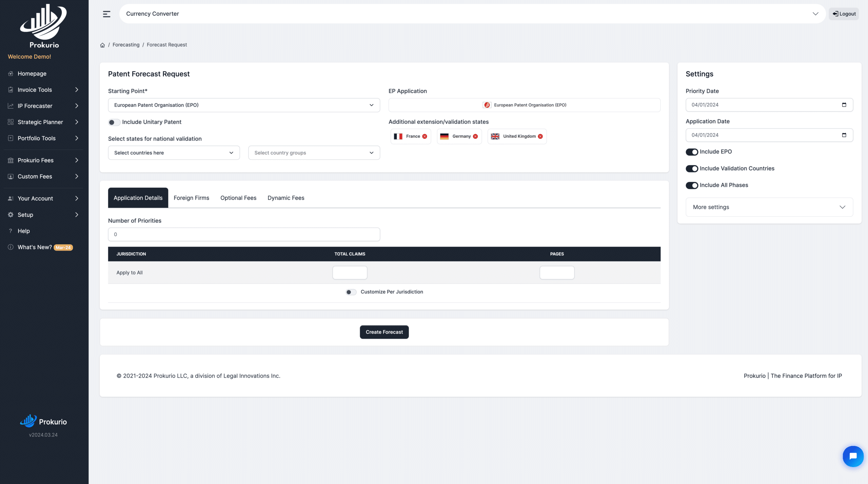Screen dimensions: 868x484
Task: Toggle Include All Phases switch
Action: point(692,185)
